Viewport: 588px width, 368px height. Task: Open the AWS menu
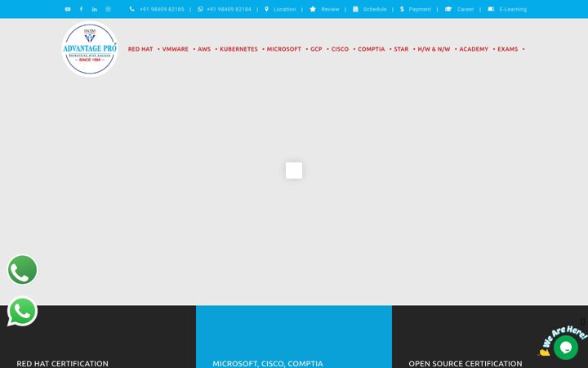(x=204, y=49)
